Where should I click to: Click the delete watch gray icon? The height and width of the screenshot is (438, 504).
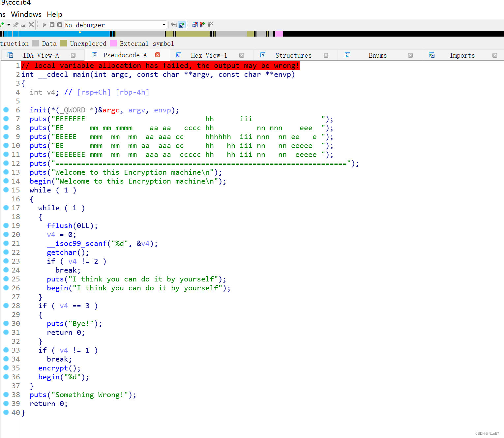210,25
